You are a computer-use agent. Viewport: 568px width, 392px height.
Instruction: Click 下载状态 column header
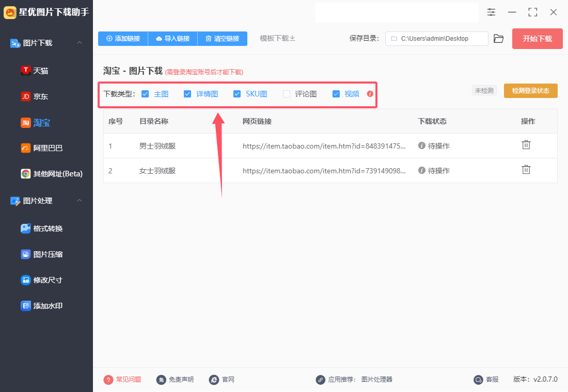(432, 121)
